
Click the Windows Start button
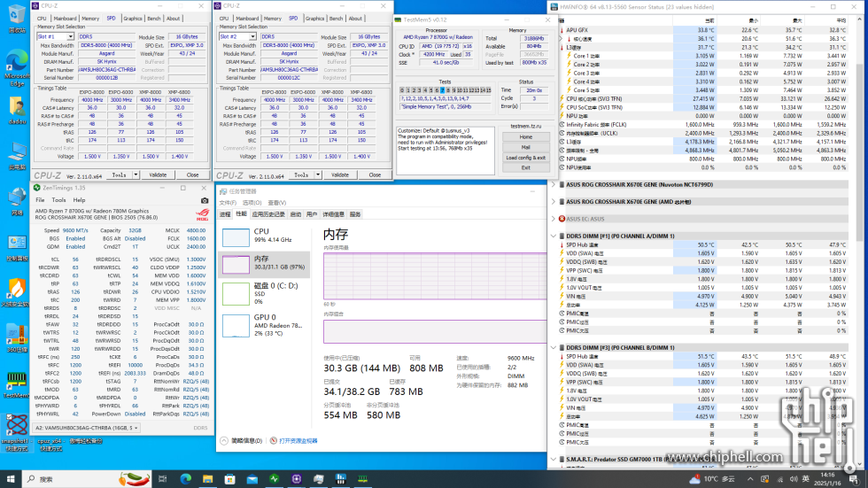(11, 479)
